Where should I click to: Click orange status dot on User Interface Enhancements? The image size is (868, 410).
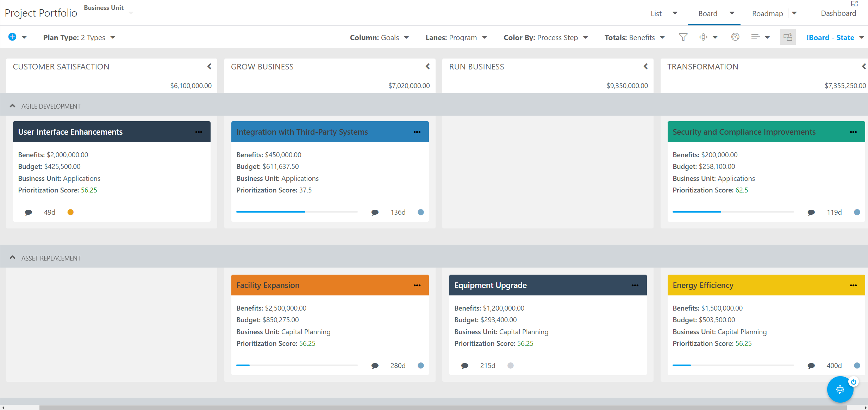click(x=70, y=212)
